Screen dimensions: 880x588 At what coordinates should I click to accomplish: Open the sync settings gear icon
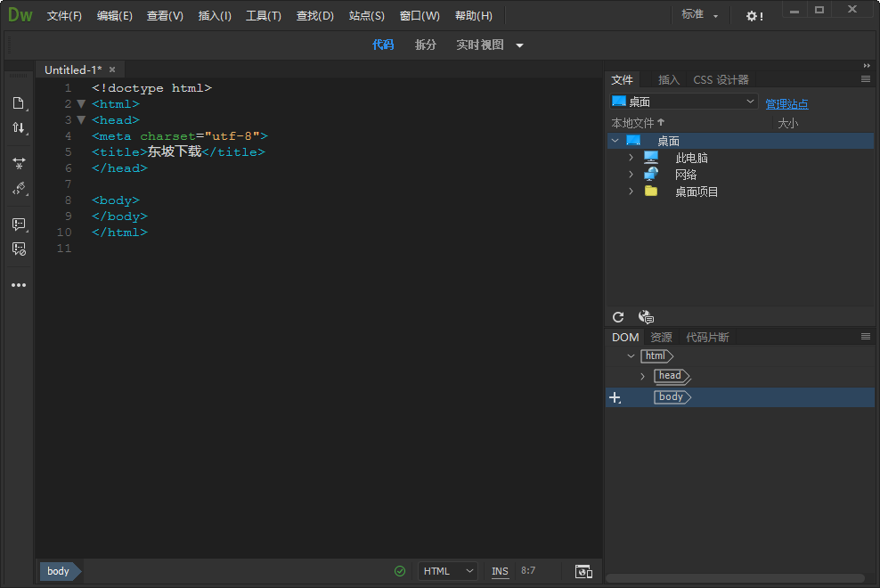(754, 16)
